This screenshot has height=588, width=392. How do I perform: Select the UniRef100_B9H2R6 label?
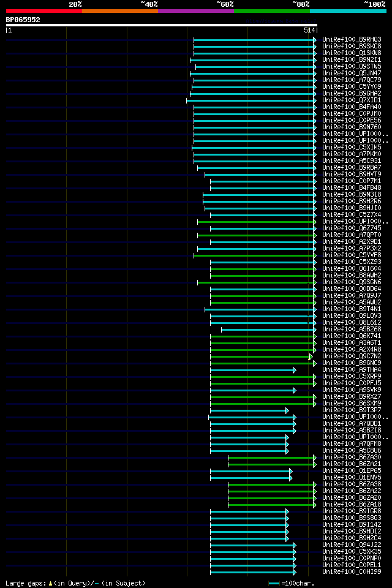click(352, 202)
